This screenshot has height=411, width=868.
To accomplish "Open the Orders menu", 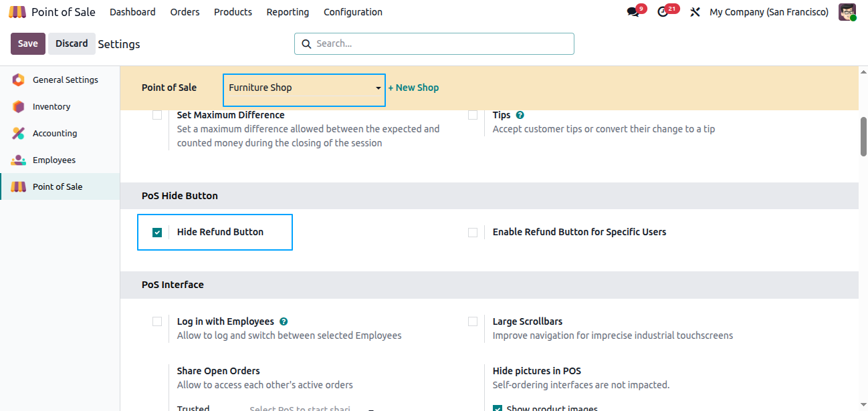I will pyautogui.click(x=184, y=12).
